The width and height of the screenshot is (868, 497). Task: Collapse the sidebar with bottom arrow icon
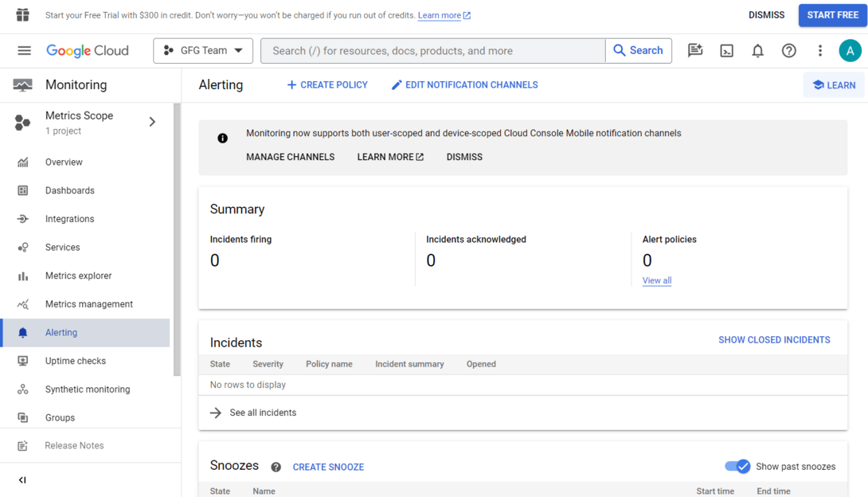(x=22, y=480)
